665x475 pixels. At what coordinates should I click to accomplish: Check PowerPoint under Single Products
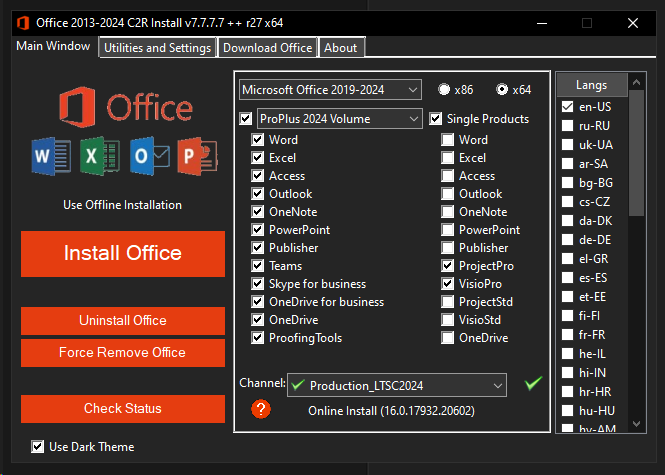[447, 230]
